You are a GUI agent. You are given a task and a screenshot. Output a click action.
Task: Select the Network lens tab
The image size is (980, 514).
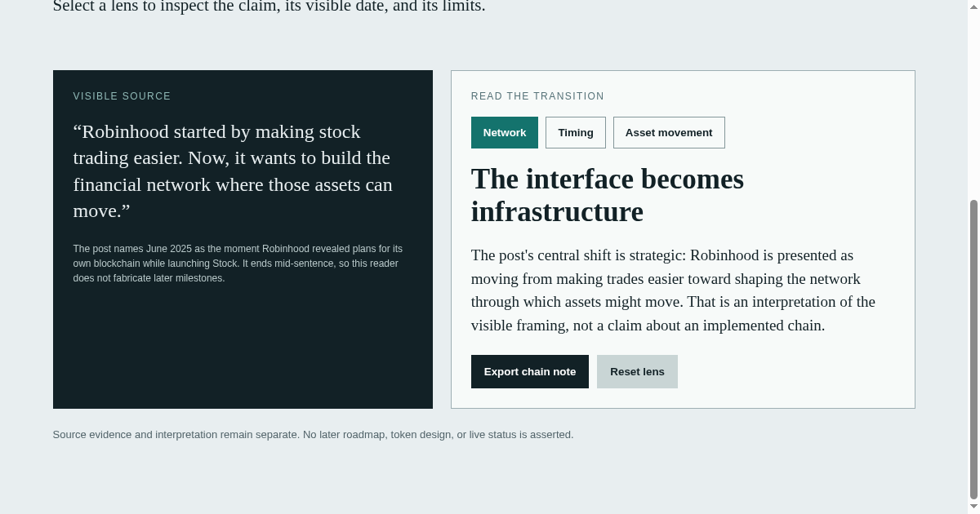pyautogui.click(x=504, y=132)
